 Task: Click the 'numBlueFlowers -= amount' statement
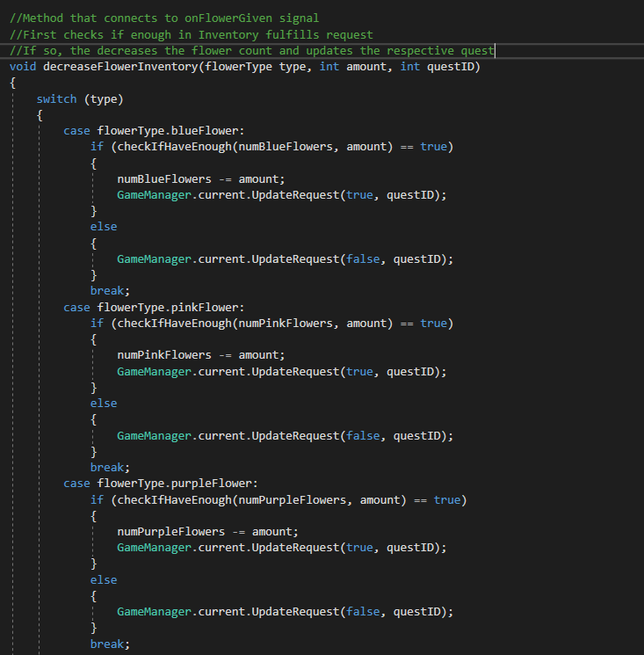200,178
